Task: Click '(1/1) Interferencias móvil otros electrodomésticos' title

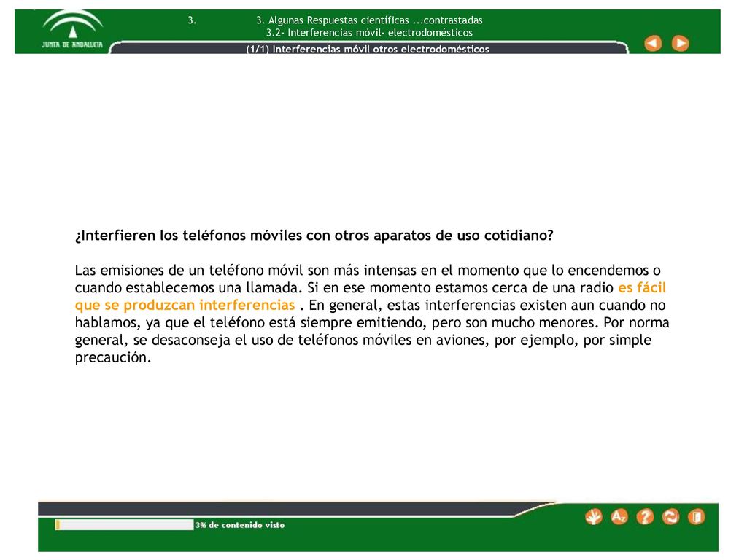Action: (368, 49)
